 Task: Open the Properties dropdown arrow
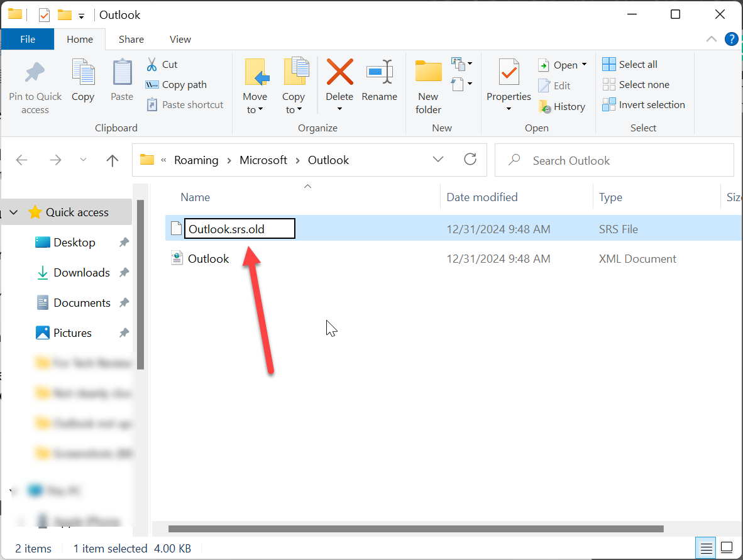pyautogui.click(x=509, y=109)
